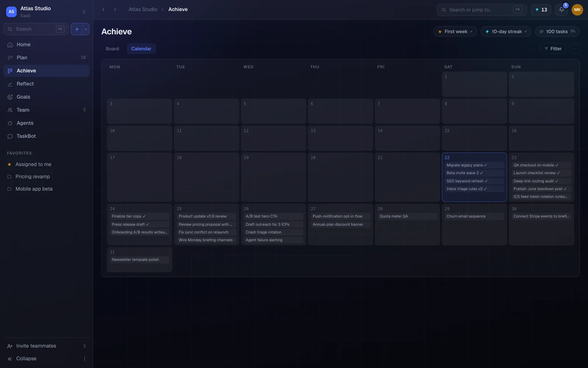Viewport: 588px width, 368px height.
Task: Go forward using the right arrow icon
Action: click(x=115, y=10)
